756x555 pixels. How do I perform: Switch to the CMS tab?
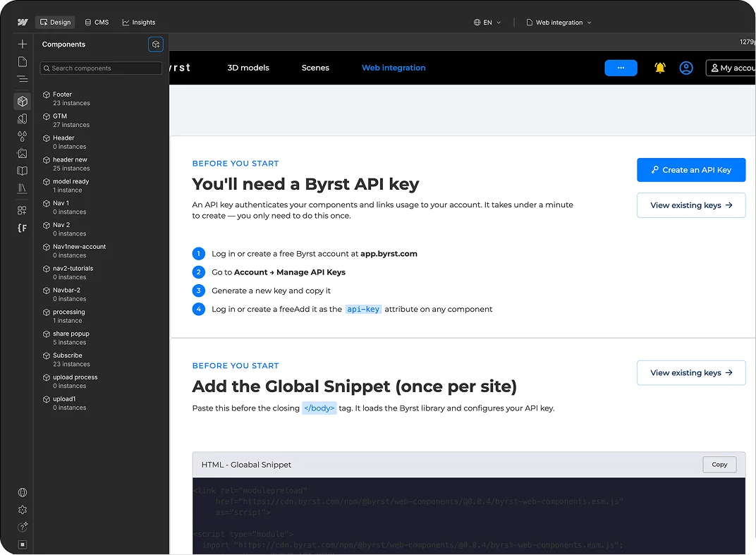pyautogui.click(x=97, y=22)
